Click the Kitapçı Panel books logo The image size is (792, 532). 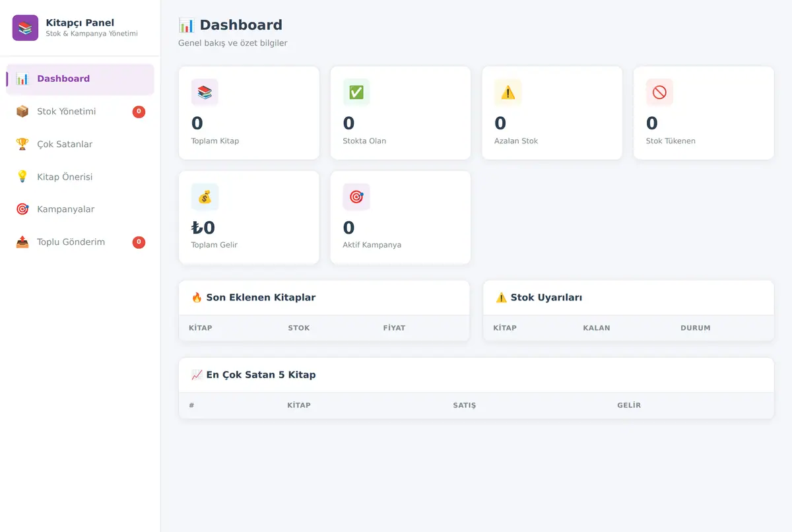(x=25, y=28)
